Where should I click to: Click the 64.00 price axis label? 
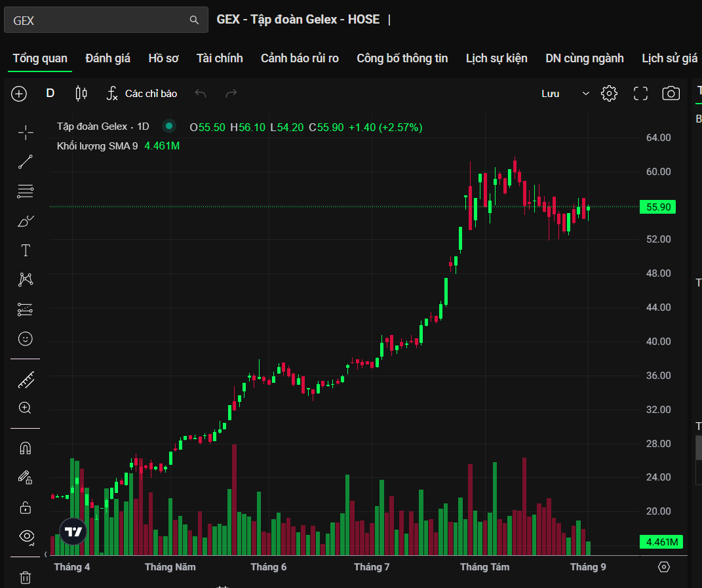tap(658, 138)
